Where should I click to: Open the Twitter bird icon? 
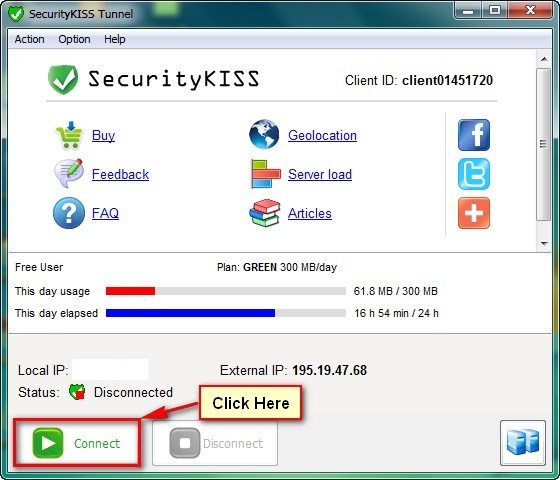pyautogui.click(x=474, y=174)
